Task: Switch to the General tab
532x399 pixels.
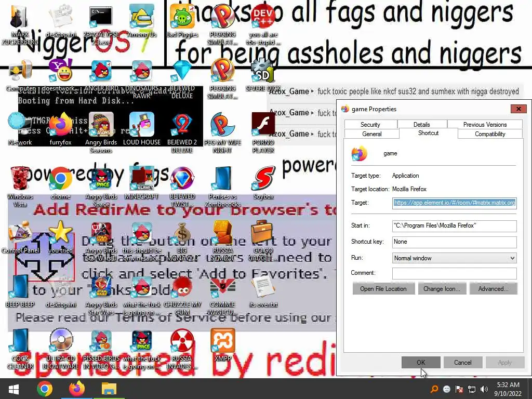Action: tap(372, 134)
